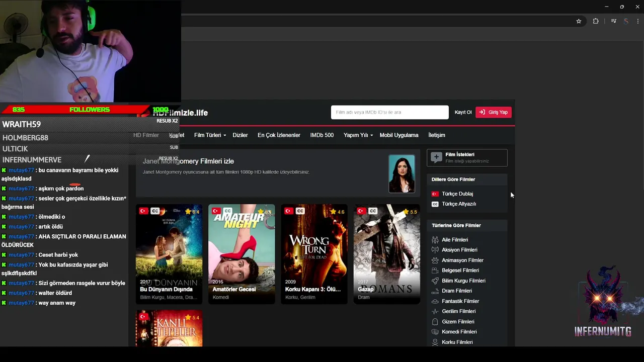Screen dimensions: 644x362
Task: Open the Kanlı Tepeler movie poster
Action: (x=169, y=328)
